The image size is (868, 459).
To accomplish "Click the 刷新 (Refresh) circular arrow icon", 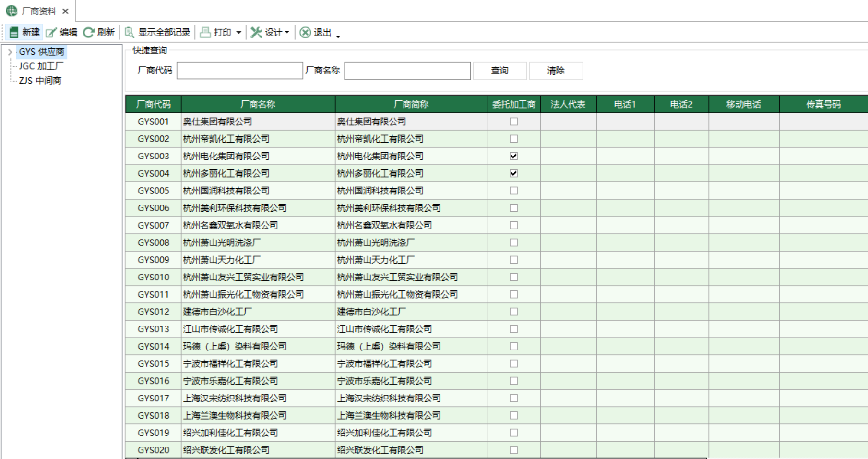I will tap(89, 32).
